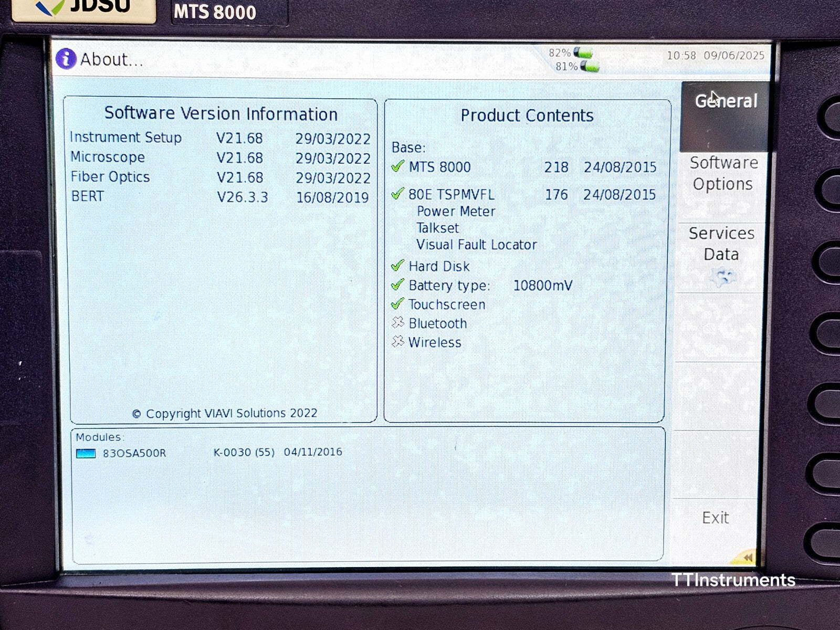The image size is (840, 630).
Task: Select the General tab
Action: point(724,117)
